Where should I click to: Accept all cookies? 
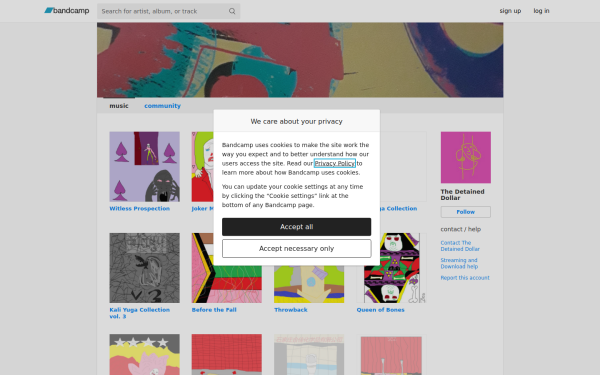297,227
